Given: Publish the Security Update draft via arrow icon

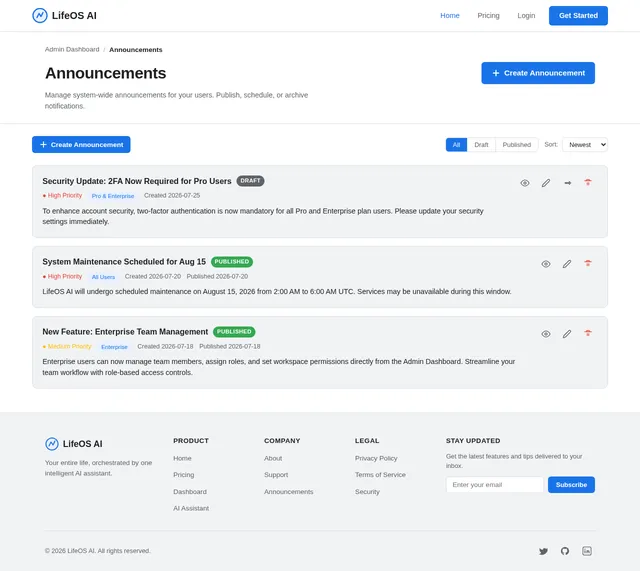Looking at the screenshot, I should coord(567,183).
